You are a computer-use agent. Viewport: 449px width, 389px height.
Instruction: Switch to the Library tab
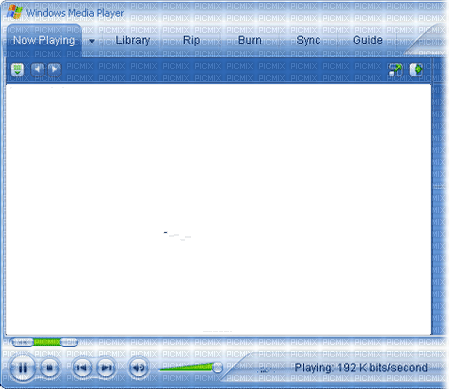tap(133, 40)
